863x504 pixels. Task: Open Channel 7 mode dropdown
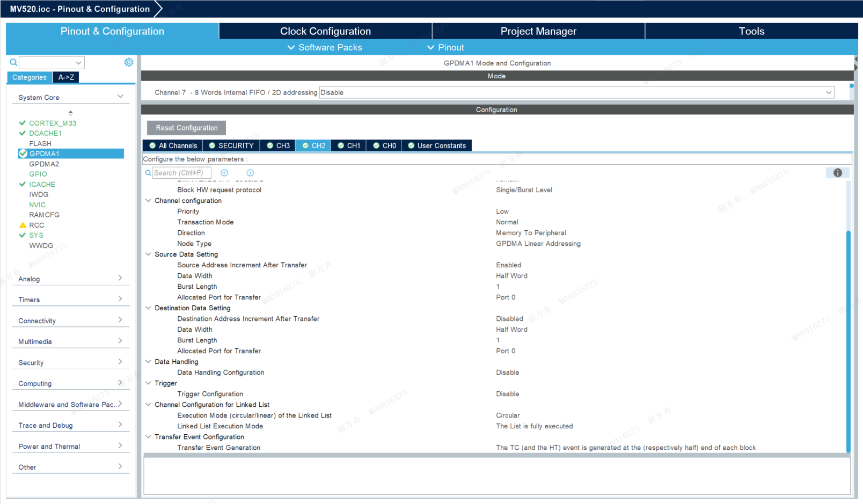577,92
